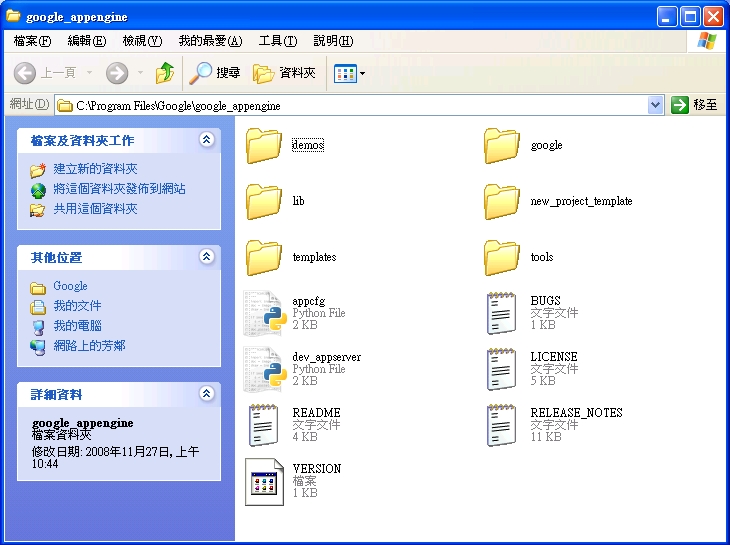Screen dimensions: 730x545
Task: Toggle the Folders pane toolbar button
Action: 284,73
